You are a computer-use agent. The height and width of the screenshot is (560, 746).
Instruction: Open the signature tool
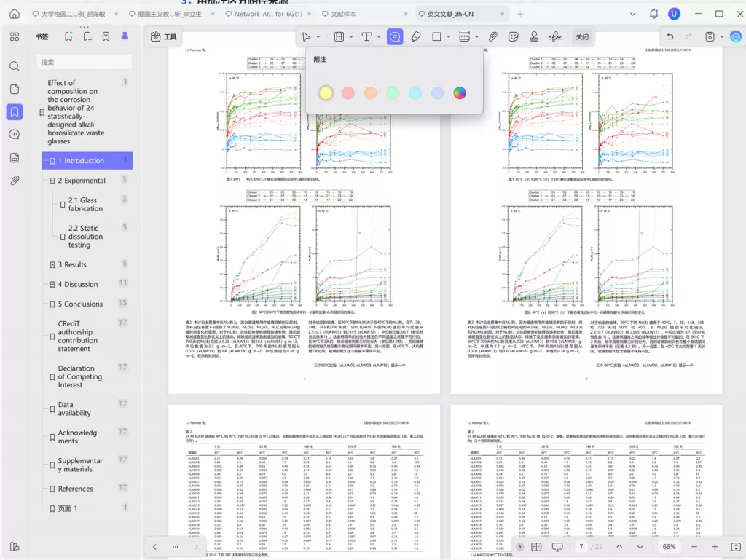[554, 36]
